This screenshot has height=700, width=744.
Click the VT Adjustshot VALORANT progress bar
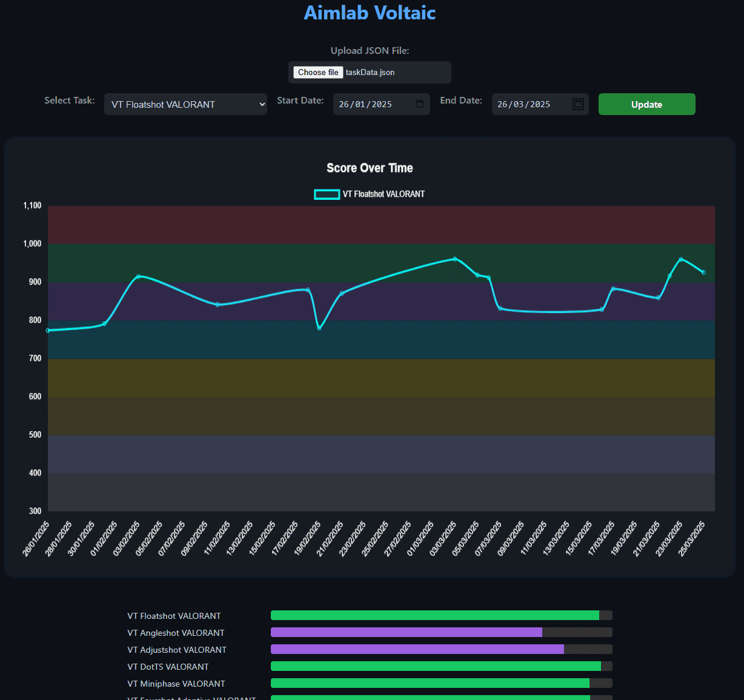442,649
